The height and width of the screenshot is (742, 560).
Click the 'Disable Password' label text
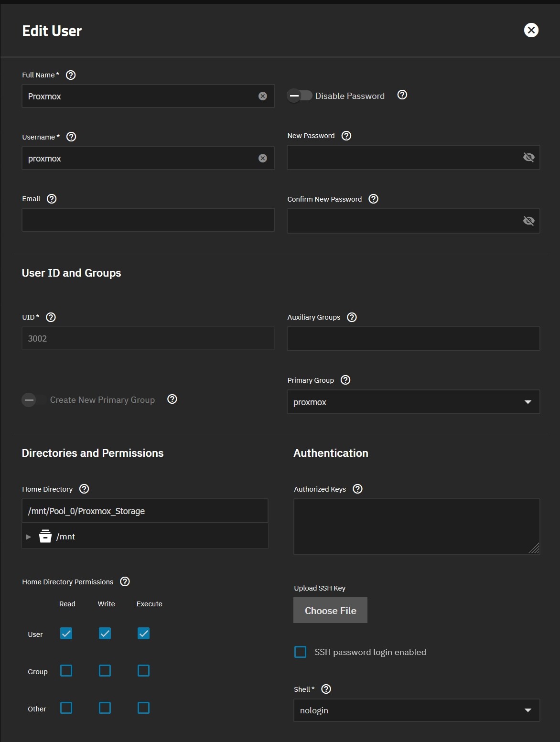[x=350, y=96]
